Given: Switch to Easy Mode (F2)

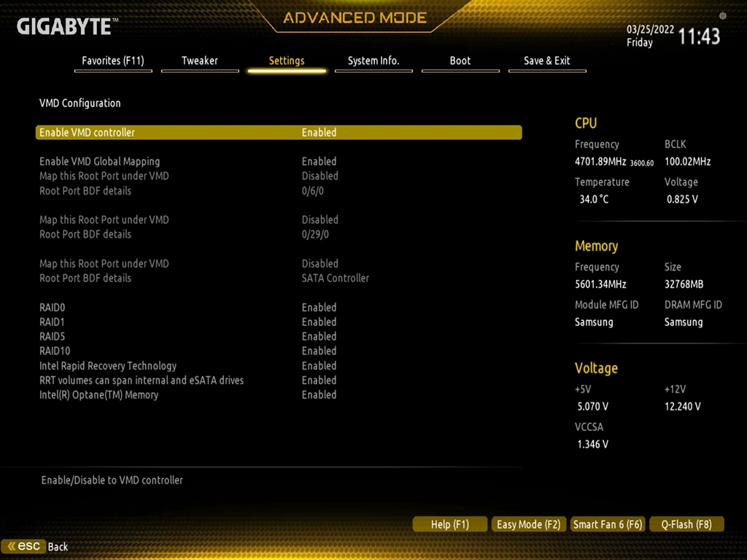Looking at the screenshot, I should [529, 524].
